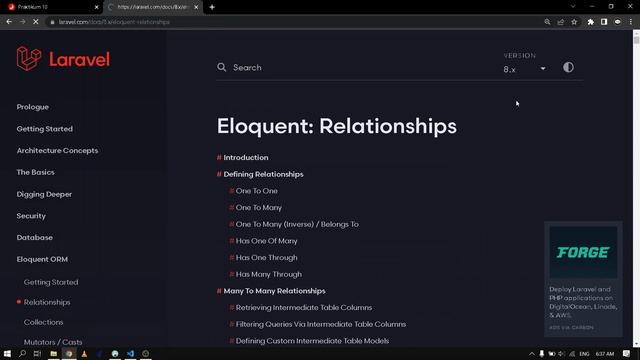Go to Has Many Through
This screenshot has width=640, height=360.
coord(269,274)
